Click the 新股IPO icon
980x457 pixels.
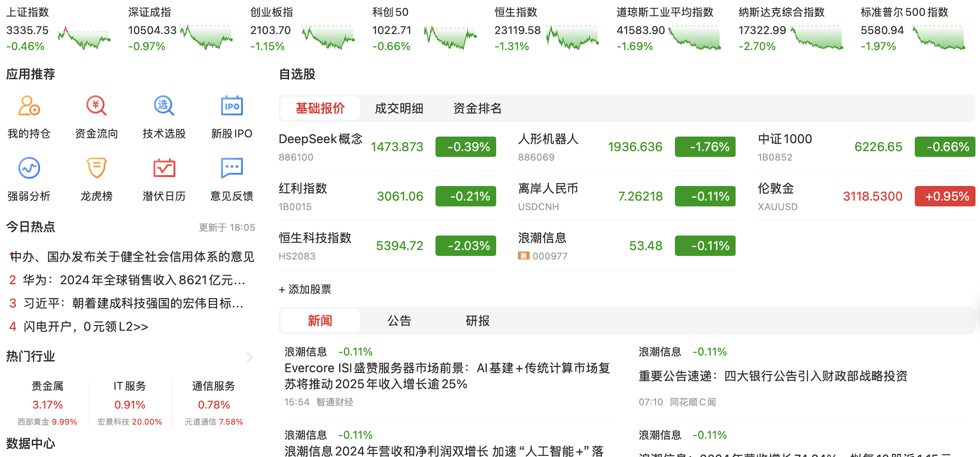[232, 106]
